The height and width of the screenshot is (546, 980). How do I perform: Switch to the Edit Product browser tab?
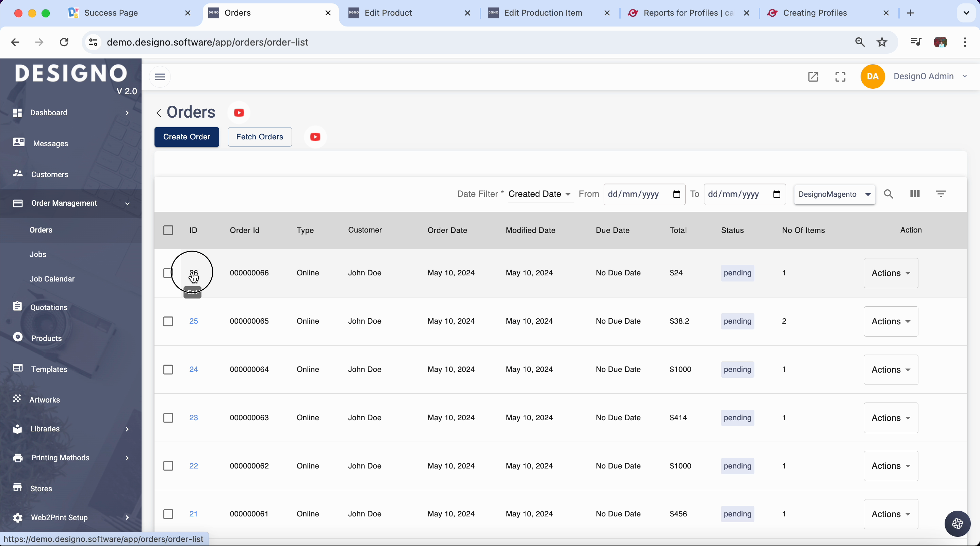[x=388, y=13]
